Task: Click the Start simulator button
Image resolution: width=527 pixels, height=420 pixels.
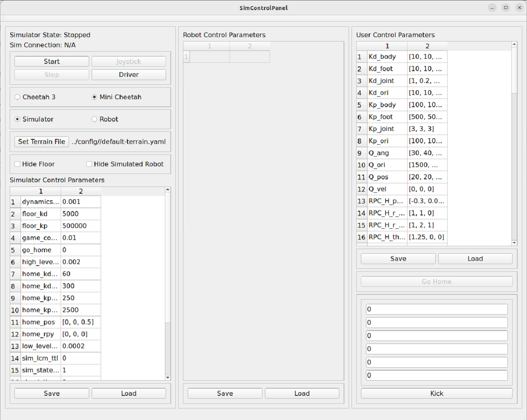Action: (x=52, y=61)
